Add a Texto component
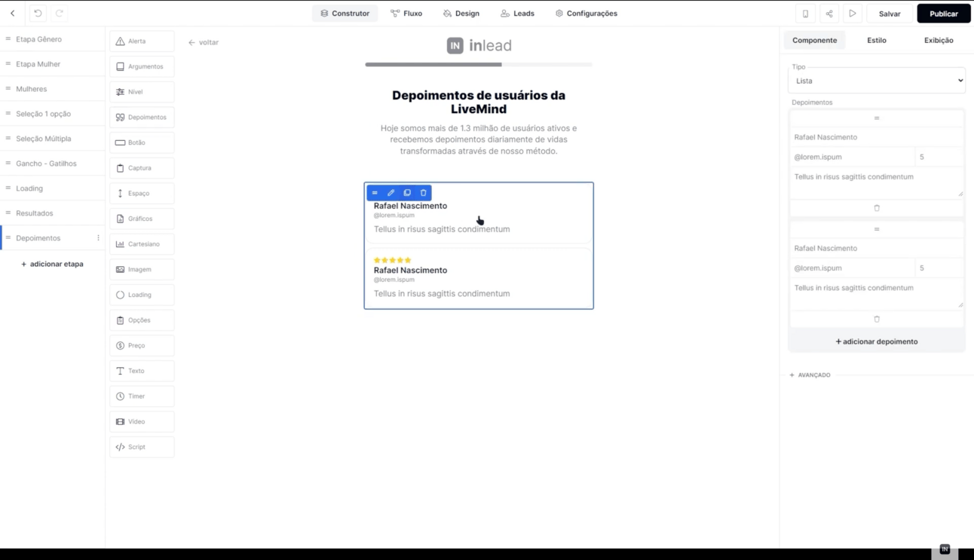Screen dimensions: 974x560 pos(142,371)
